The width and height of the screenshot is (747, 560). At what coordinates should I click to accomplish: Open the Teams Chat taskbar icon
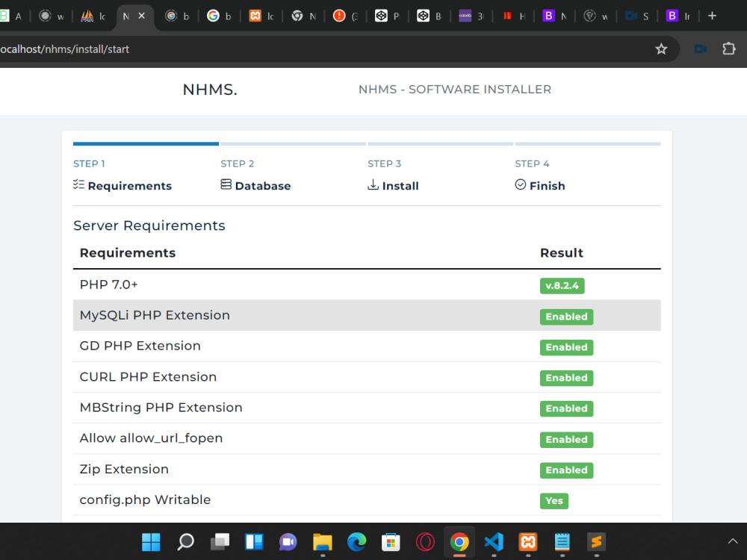288,542
